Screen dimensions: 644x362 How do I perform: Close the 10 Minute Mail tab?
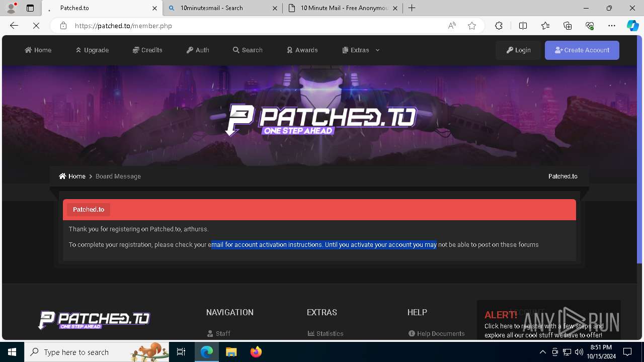(x=395, y=8)
